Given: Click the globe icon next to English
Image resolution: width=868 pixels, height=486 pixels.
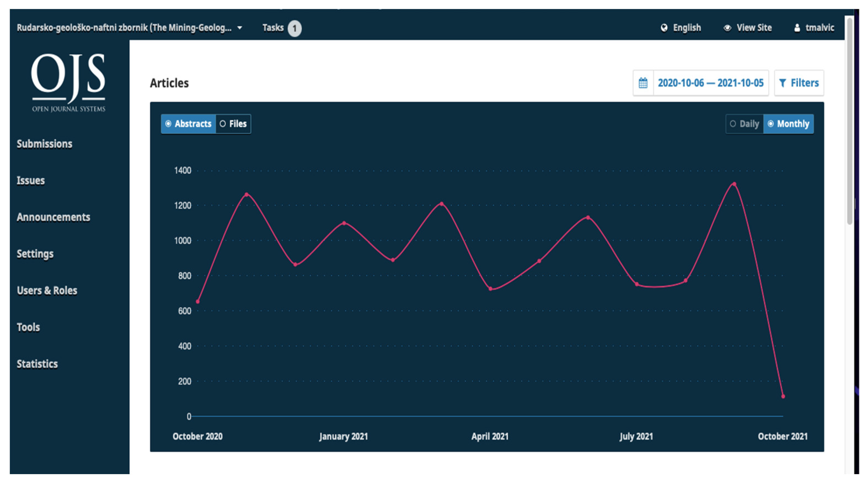Looking at the screenshot, I should pyautogui.click(x=664, y=28).
